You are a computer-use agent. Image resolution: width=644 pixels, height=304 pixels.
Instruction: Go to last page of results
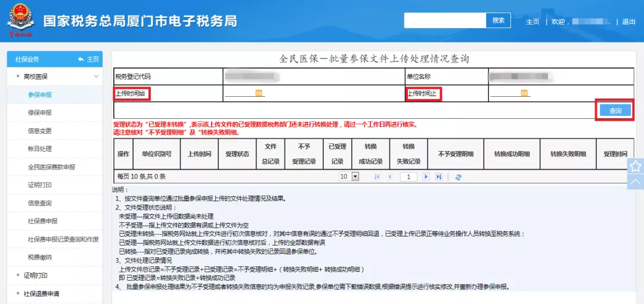click(x=438, y=176)
